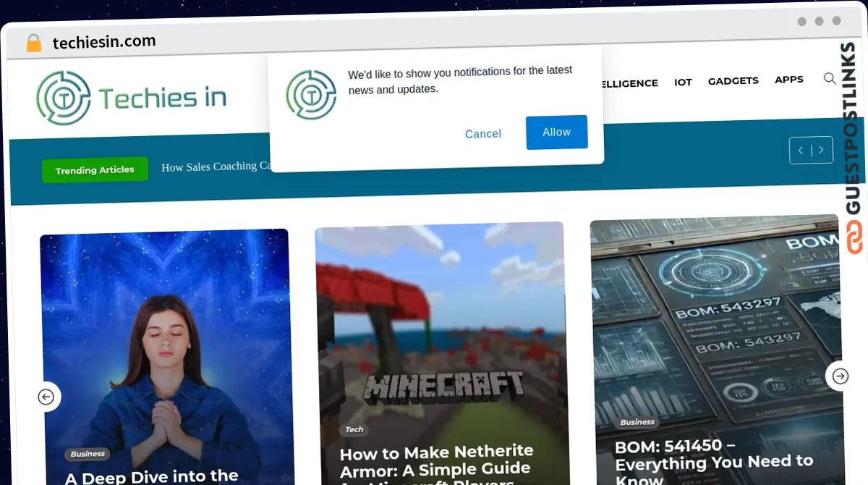Open the GADGETS menu

[733, 81]
